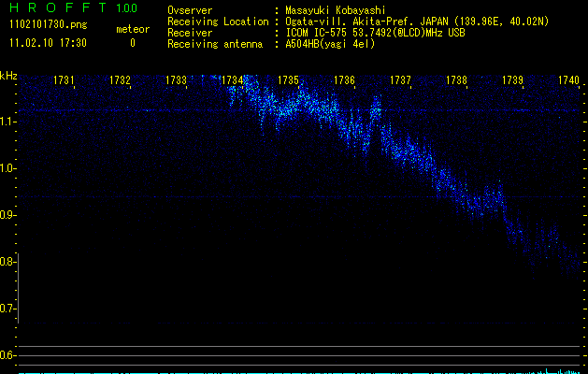Select the 11.02.10 17:30 timestamp
Viewport: 588px width, 374px height.
click(47, 43)
